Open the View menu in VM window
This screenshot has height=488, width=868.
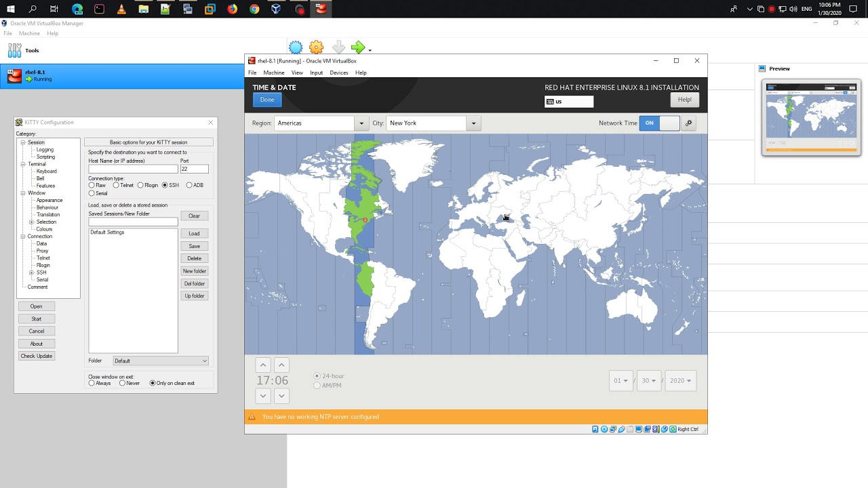pyautogui.click(x=297, y=73)
